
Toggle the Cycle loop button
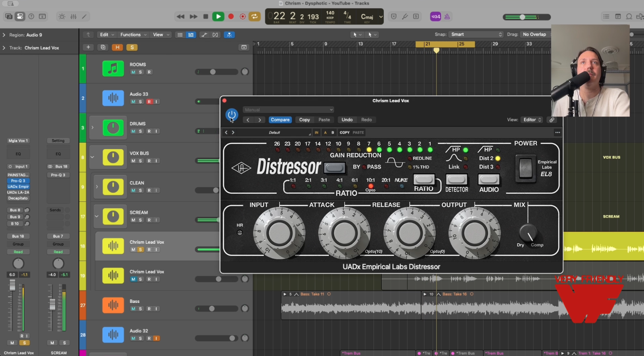[x=255, y=17]
